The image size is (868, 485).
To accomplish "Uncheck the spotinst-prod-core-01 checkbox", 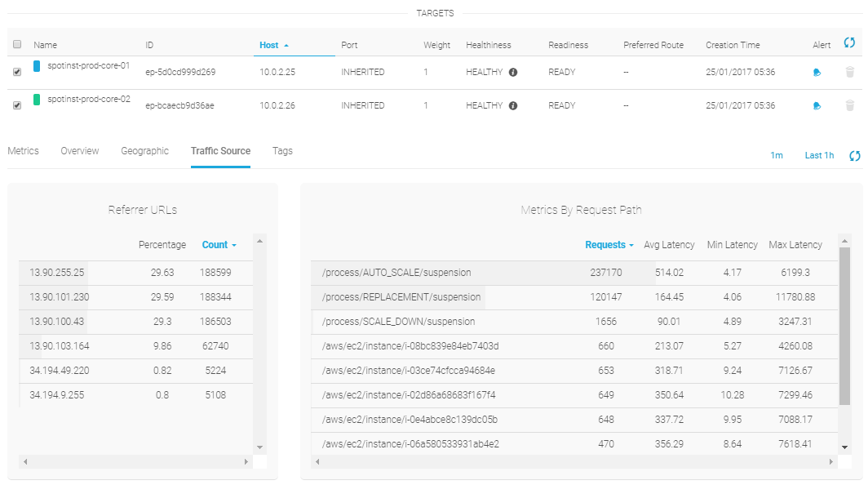I will click(x=17, y=72).
